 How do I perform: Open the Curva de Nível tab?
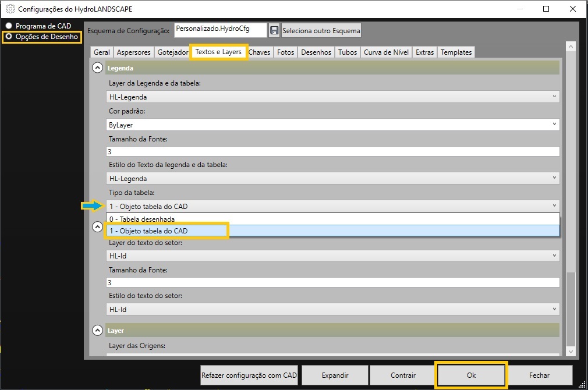(x=386, y=52)
